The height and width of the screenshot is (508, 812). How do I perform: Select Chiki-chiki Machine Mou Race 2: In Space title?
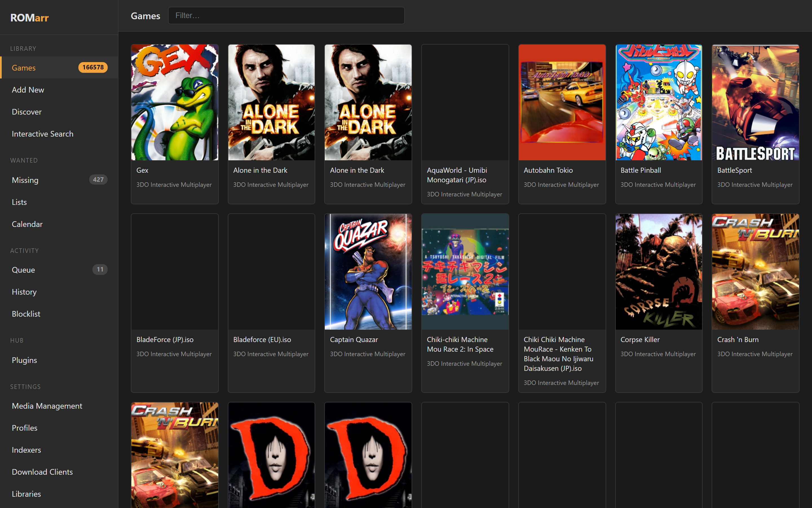point(460,344)
